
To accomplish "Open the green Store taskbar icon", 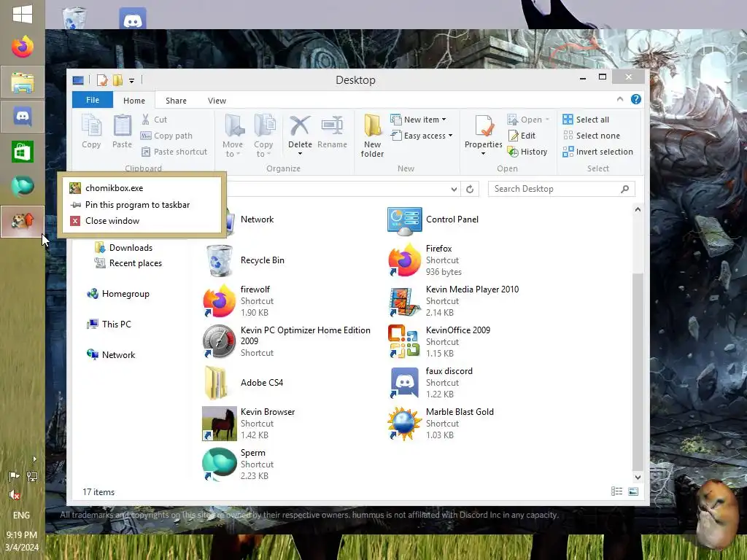I will (23, 152).
